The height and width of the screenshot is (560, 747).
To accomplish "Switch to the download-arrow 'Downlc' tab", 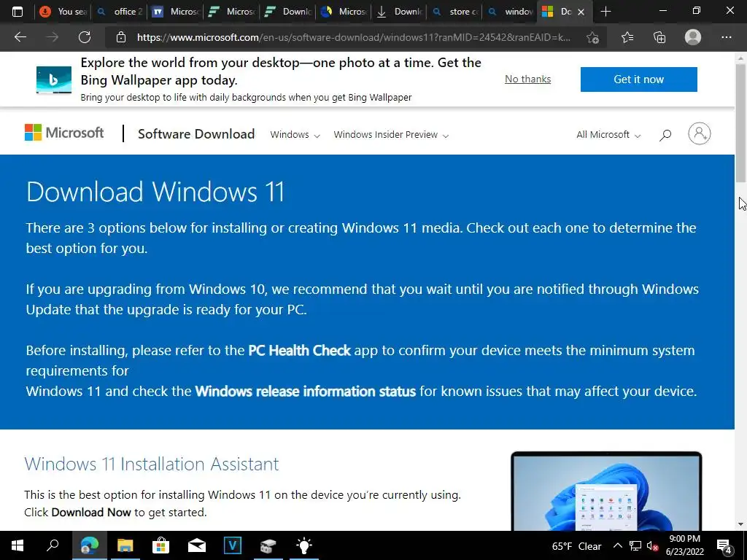I will [x=399, y=12].
